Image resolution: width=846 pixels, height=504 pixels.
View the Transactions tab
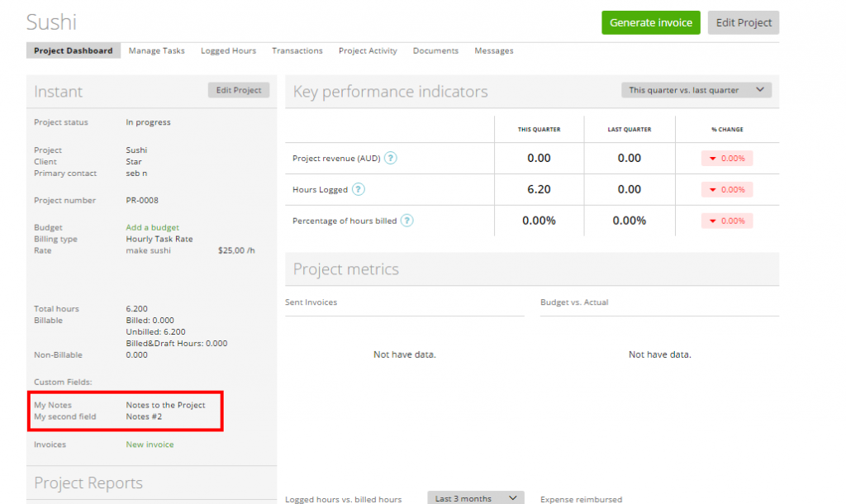click(297, 50)
